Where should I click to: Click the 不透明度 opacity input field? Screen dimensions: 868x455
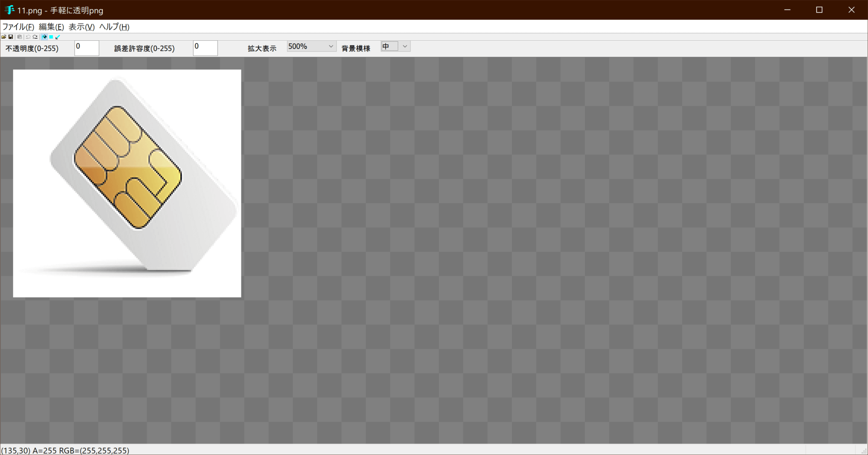pyautogui.click(x=87, y=48)
